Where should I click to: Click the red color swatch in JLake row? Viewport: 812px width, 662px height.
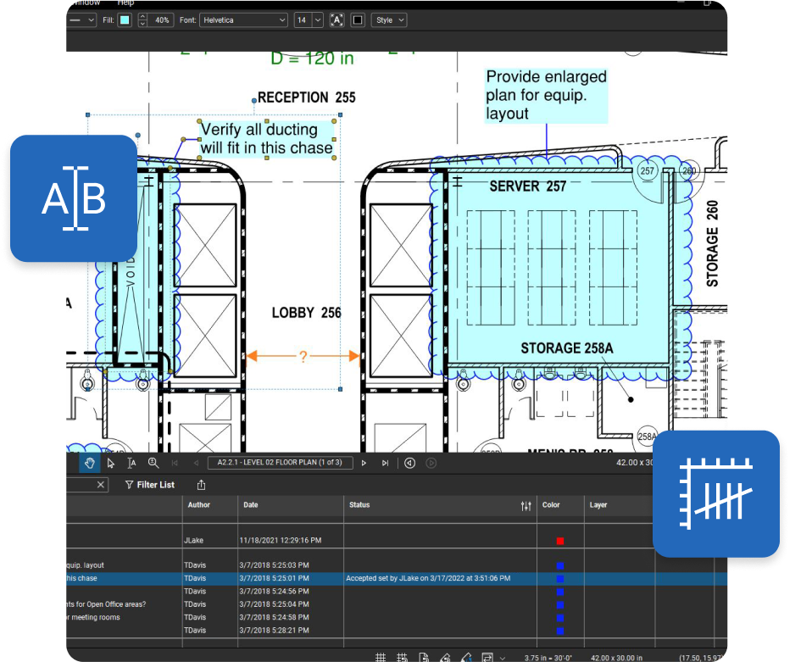(x=559, y=541)
